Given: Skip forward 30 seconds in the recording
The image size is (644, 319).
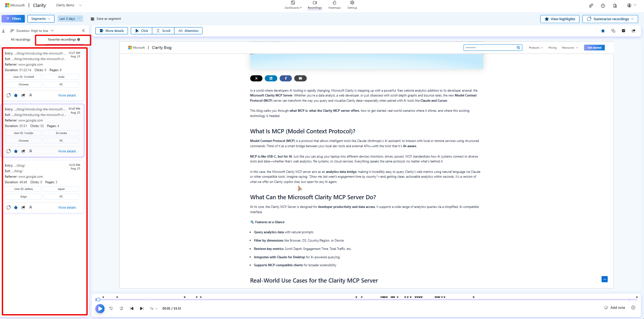Looking at the screenshot, I should pos(121,309).
